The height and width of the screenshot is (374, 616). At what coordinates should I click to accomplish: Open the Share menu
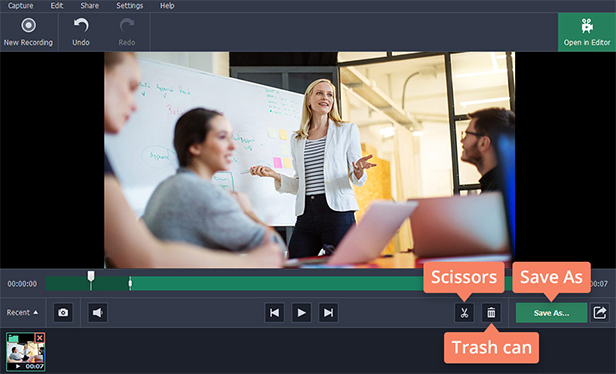tap(90, 6)
